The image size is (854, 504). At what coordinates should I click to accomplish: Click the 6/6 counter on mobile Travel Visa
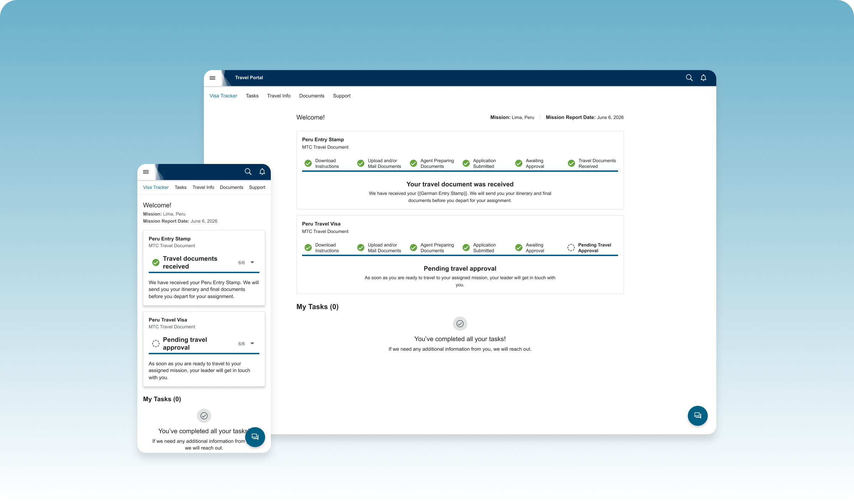241,344
